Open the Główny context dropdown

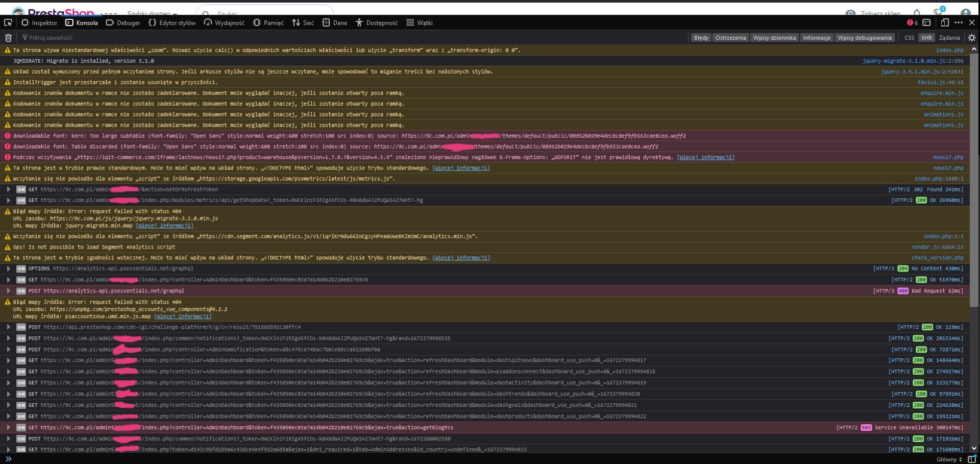[x=949, y=459]
